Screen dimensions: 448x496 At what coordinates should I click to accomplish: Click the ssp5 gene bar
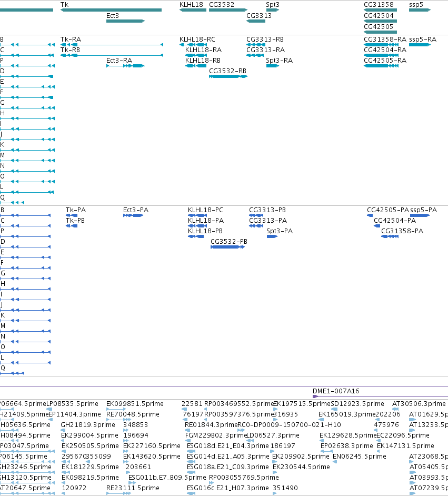pos(420,10)
